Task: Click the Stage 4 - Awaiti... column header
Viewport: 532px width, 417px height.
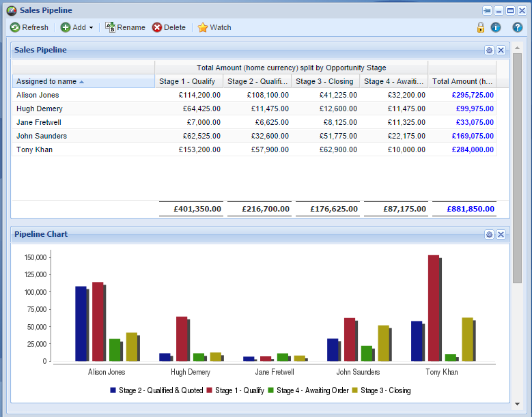Action: tap(394, 81)
